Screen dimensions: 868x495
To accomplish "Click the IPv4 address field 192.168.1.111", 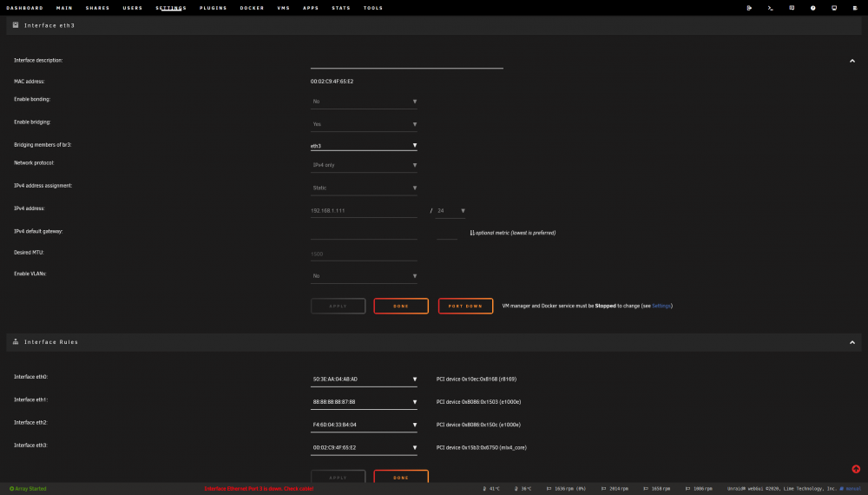I will pyautogui.click(x=364, y=211).
